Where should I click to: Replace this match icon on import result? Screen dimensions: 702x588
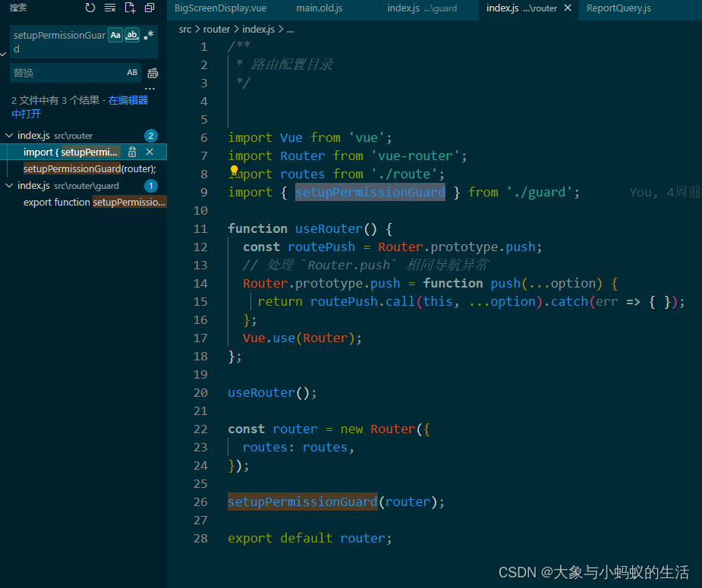click(132, 153)
